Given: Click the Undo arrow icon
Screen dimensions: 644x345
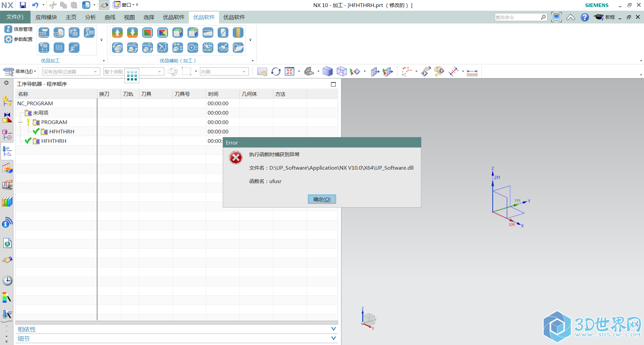Looking at the screenshot, I should pyautogui.click(x=35, y=5).
